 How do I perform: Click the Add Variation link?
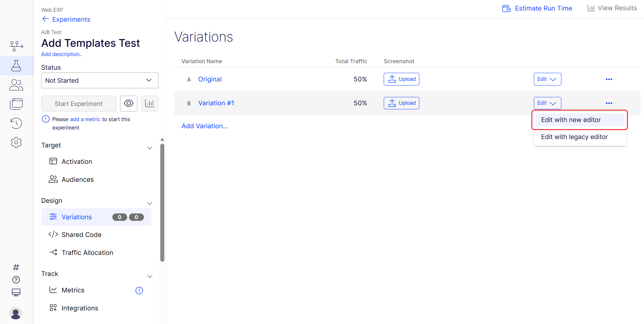pos(205,126)
